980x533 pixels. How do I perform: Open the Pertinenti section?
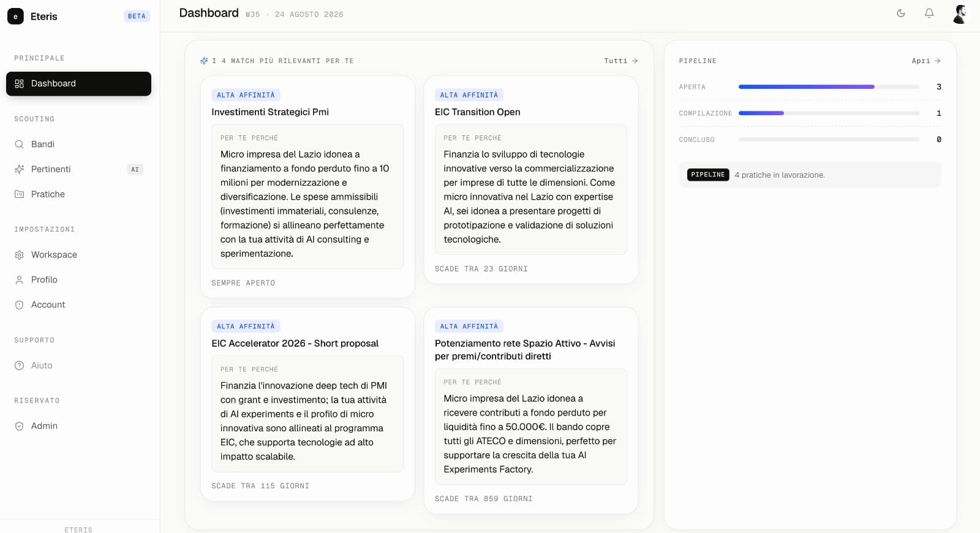(x=78, y=169)
